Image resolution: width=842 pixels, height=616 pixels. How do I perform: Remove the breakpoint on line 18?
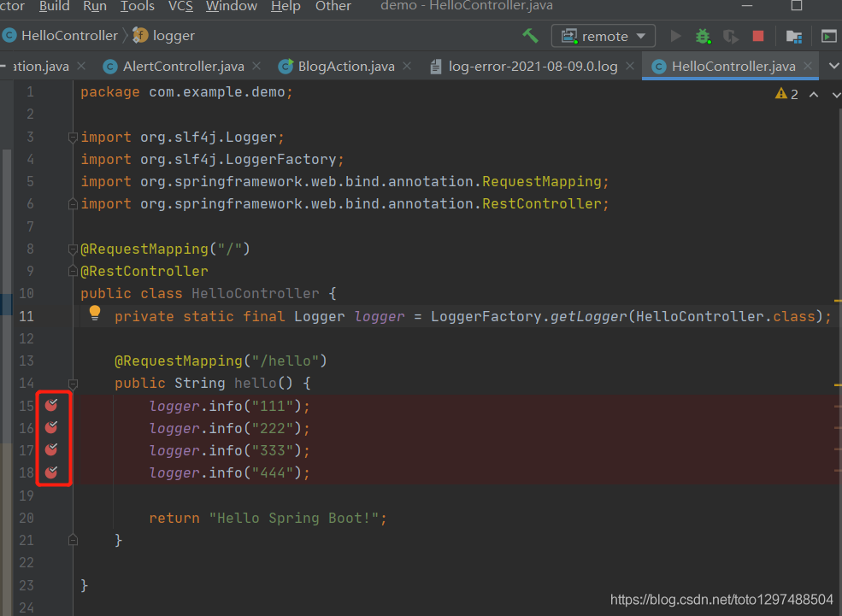[51, 472]
